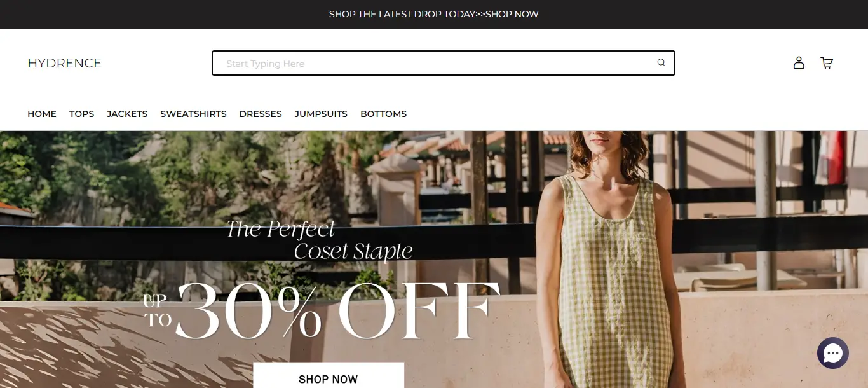Open the SWEATSHIRTS category
868x388 pixels.
coord(193,114)
